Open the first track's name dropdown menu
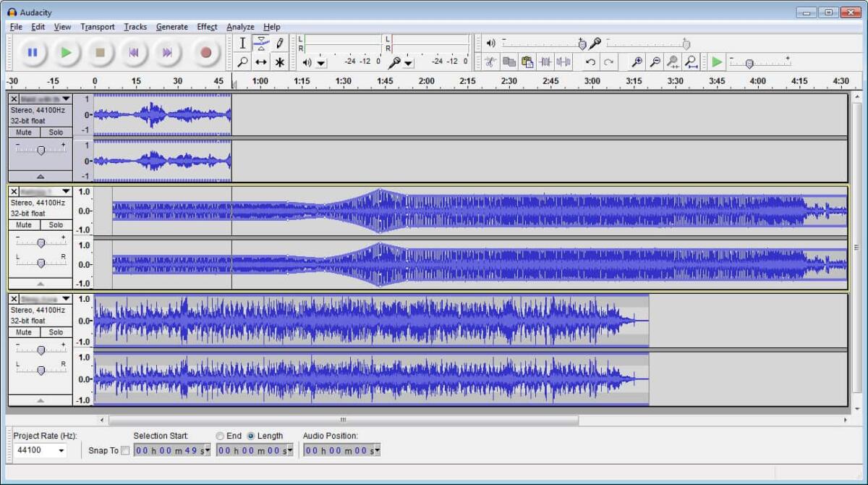The height and width of the screenshot is (485, 868). [x=67, y=98]
